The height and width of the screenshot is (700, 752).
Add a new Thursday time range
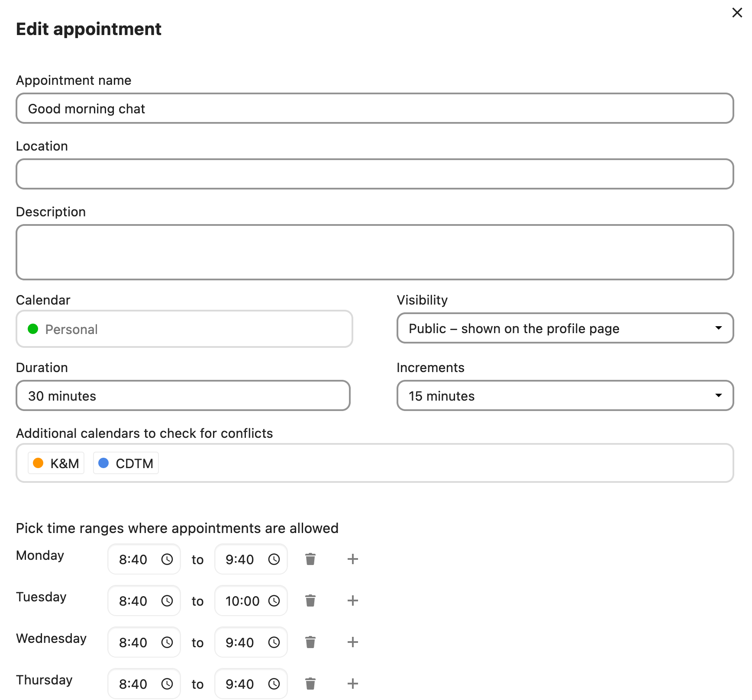(x=352, y=684)
